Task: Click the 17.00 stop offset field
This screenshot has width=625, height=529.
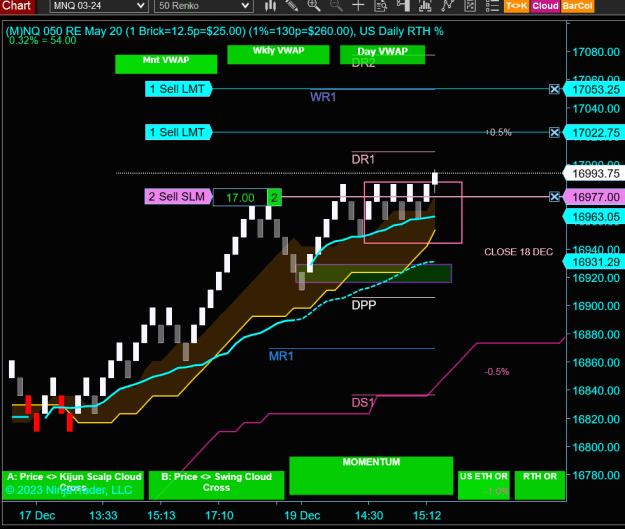Action: [240, 197]
